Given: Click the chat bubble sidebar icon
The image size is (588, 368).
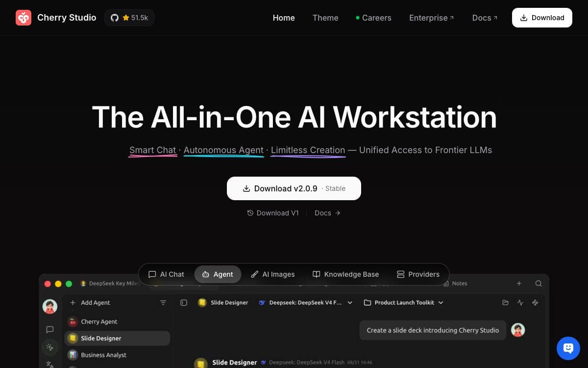Looking at the screenshot, I should [x=50, y=330].
